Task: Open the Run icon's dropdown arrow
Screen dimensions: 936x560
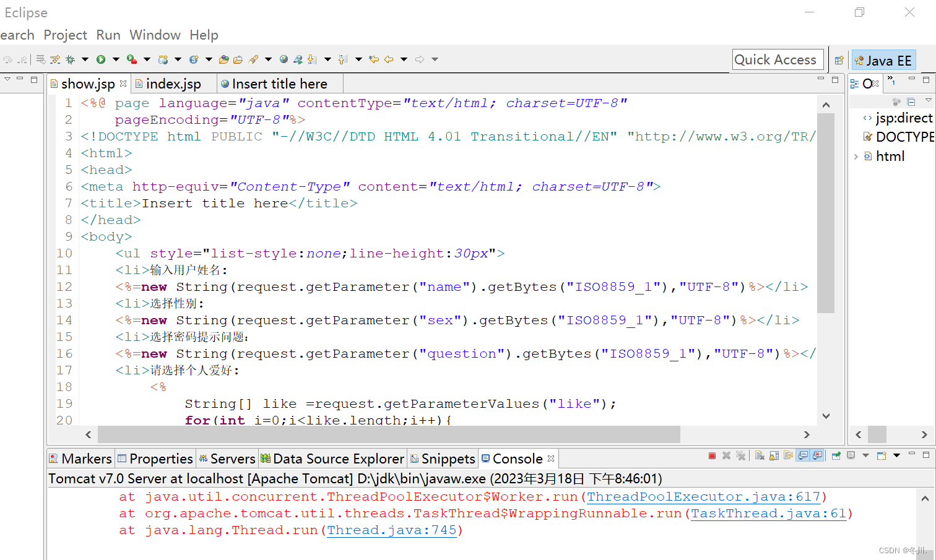Action: click(x=116, y=59)
